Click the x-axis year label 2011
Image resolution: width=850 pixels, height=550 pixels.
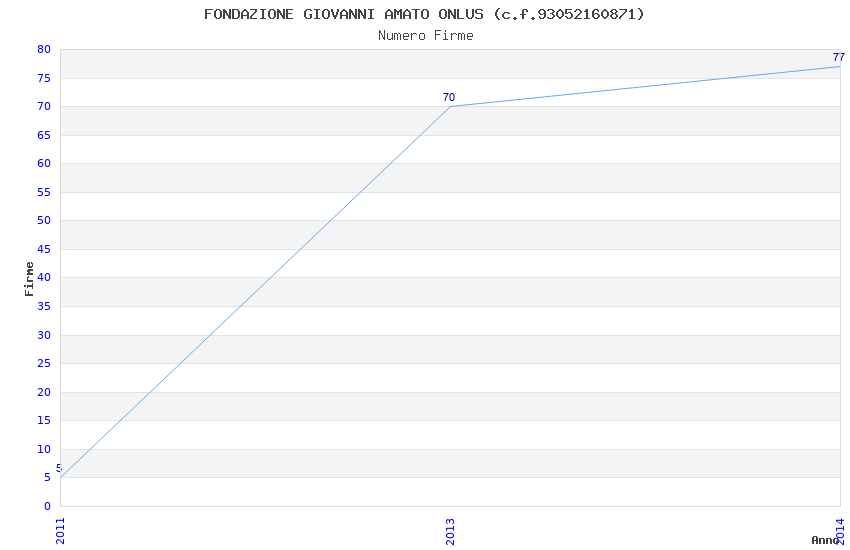coord(60,531)
